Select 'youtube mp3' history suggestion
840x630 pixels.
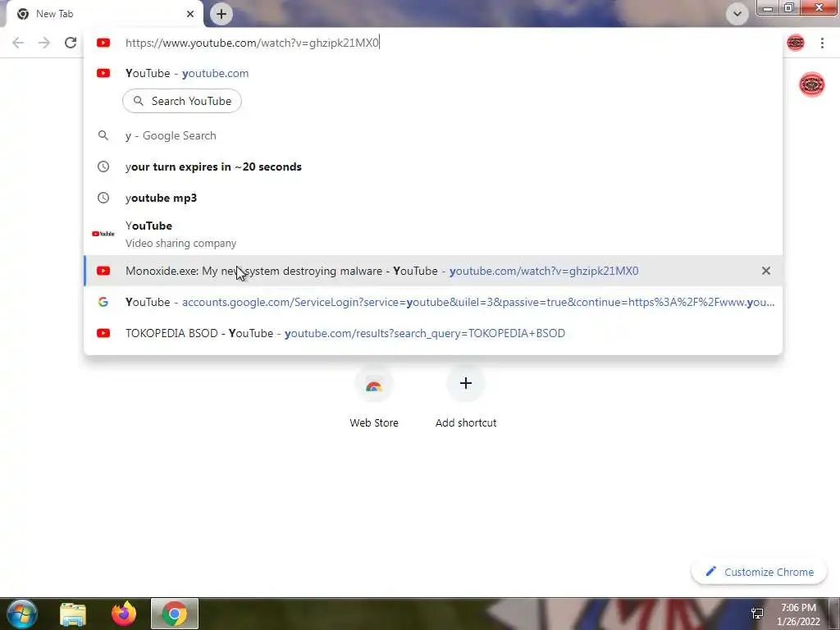(x=433, y=198)
